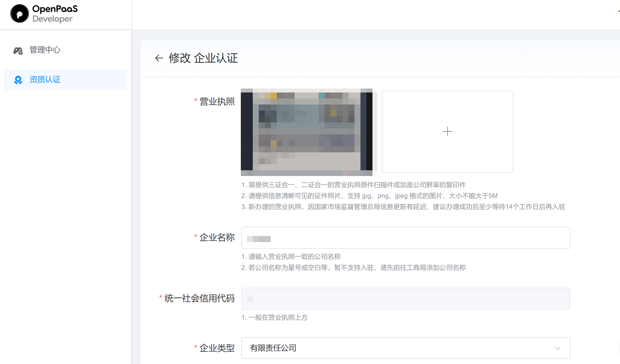This screenshot has height=364, width=620.
Task: Go back using the left arrow
Action: (x=159, y=58)
